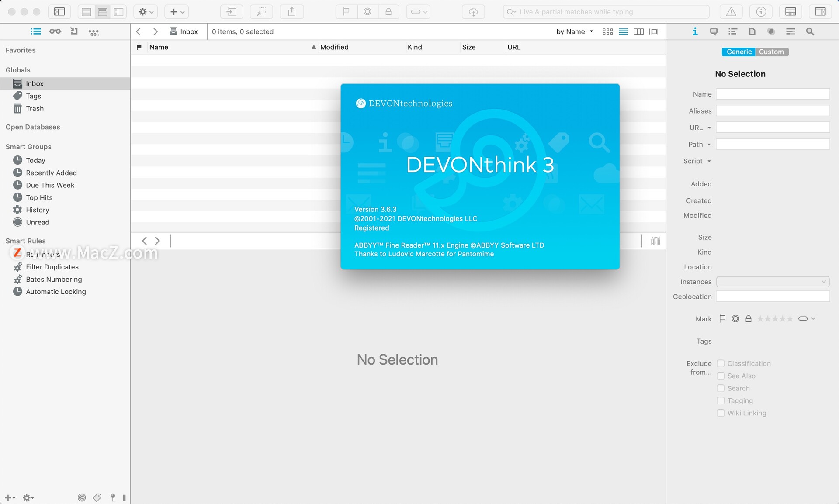Open the Reading List glasses icon
Screen dimensions: 839x504
click(55, 31)
